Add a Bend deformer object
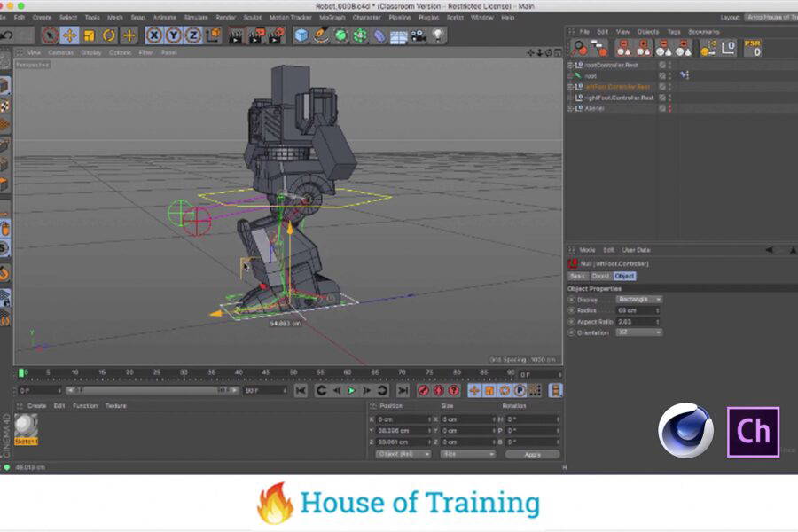This screenshot has height=532, width=798. (x=379, y=35)
